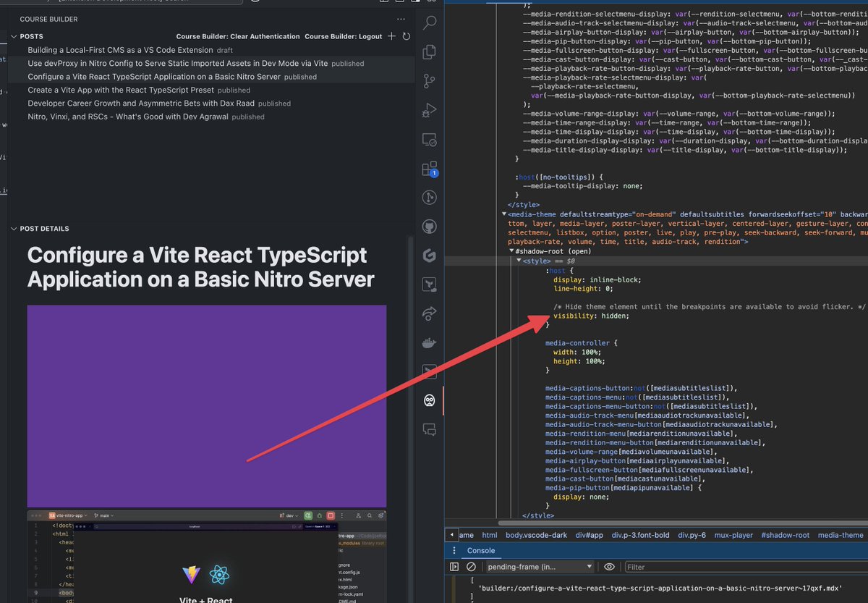Select media-theme breadcrumb
The image size is (868, 603).
pyautogui.click(x=841, y=535)
